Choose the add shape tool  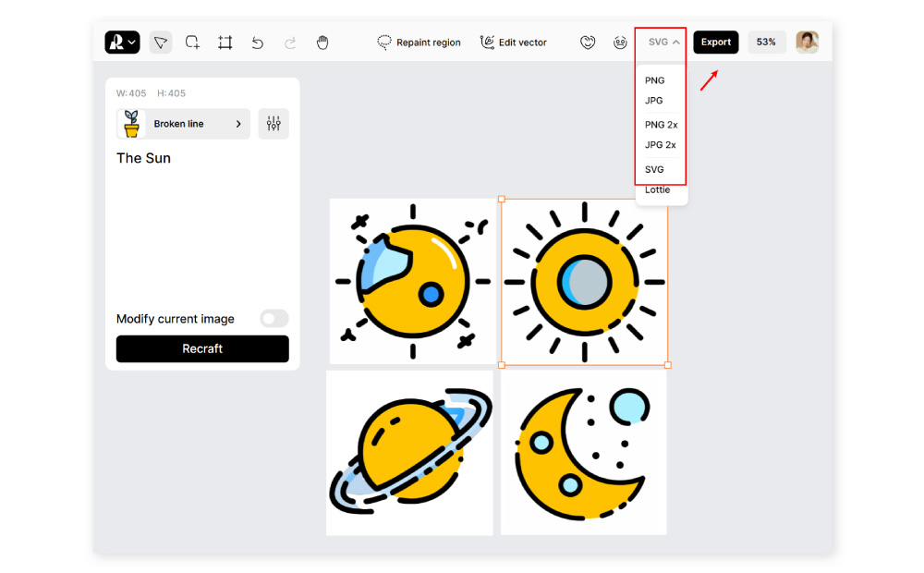[x=192, y=43]
